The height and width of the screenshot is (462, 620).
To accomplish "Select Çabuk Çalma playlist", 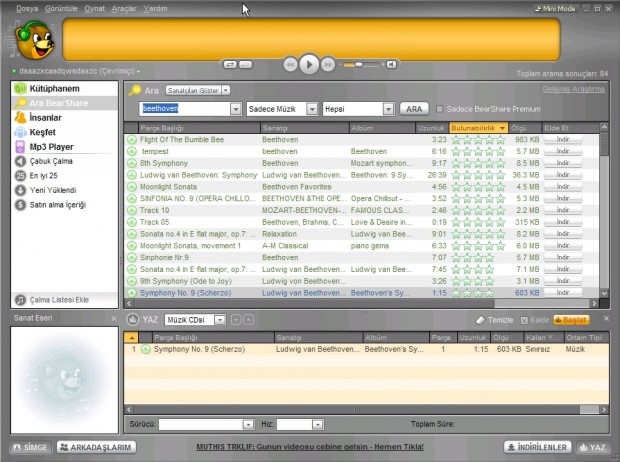I will pyautogui.click(x=64, y=161).
